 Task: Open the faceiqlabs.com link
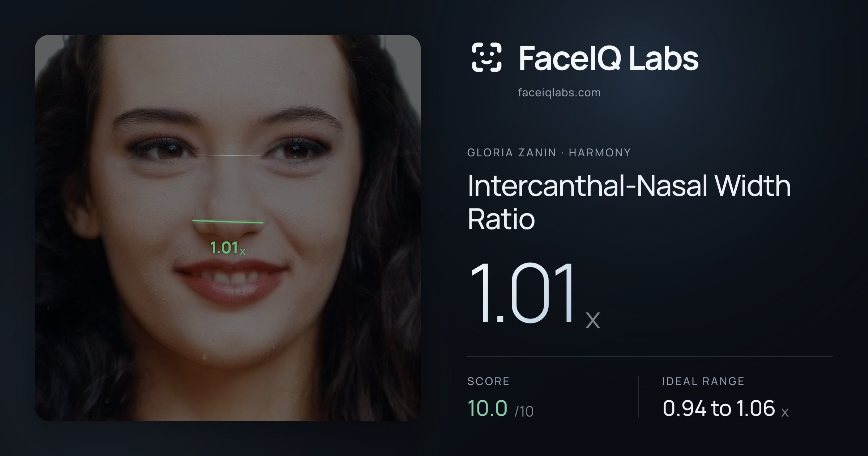(x=559, y=93)
